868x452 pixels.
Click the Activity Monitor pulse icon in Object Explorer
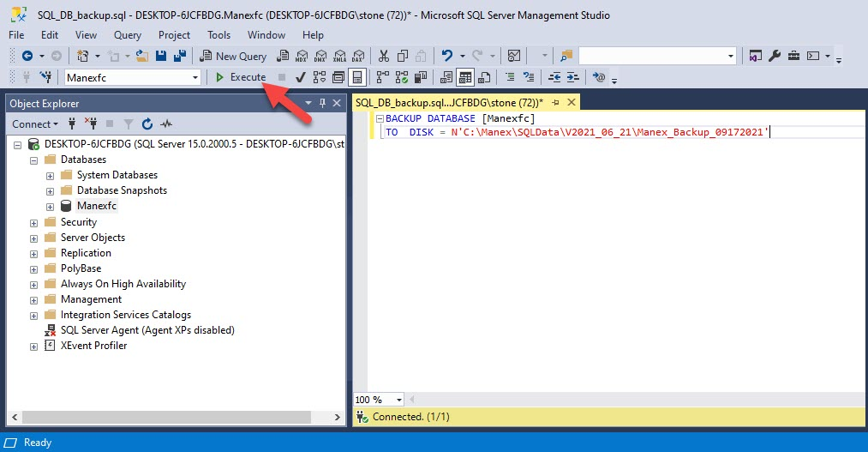click(x=166, y=124)
